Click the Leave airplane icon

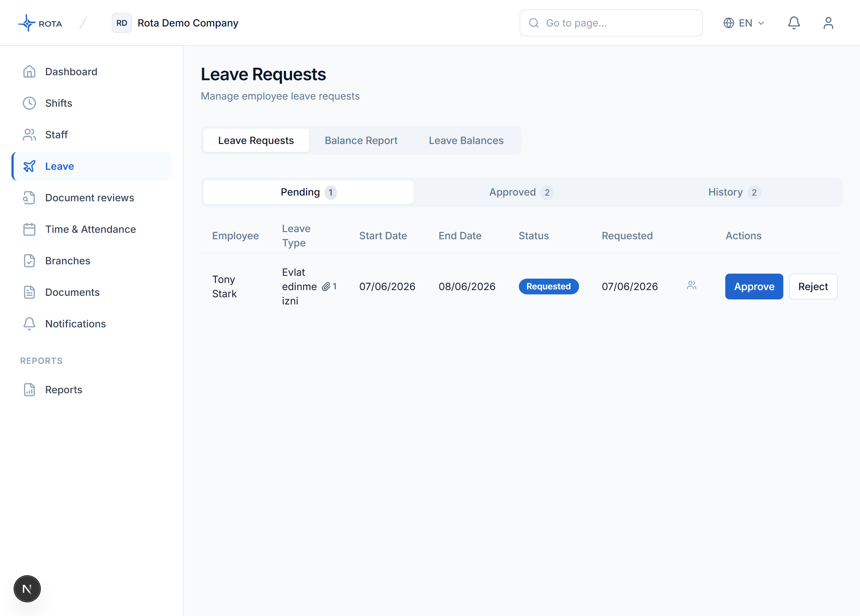[x=29, y=166]
